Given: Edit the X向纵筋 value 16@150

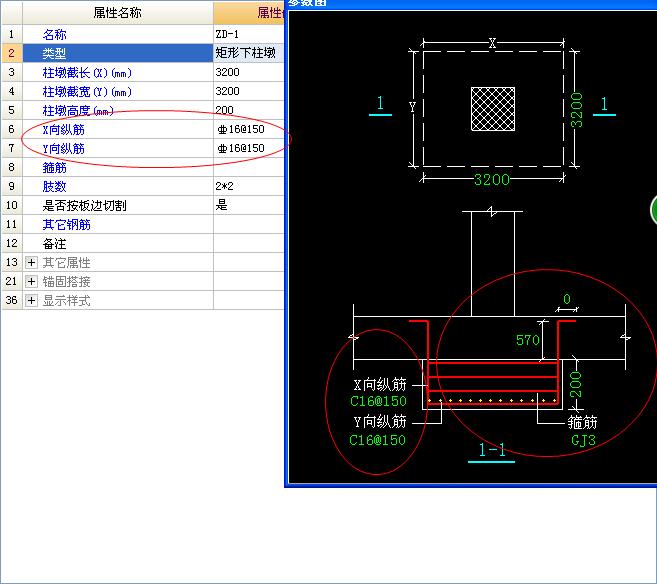Looking at the screenshot, I should 248,129.
